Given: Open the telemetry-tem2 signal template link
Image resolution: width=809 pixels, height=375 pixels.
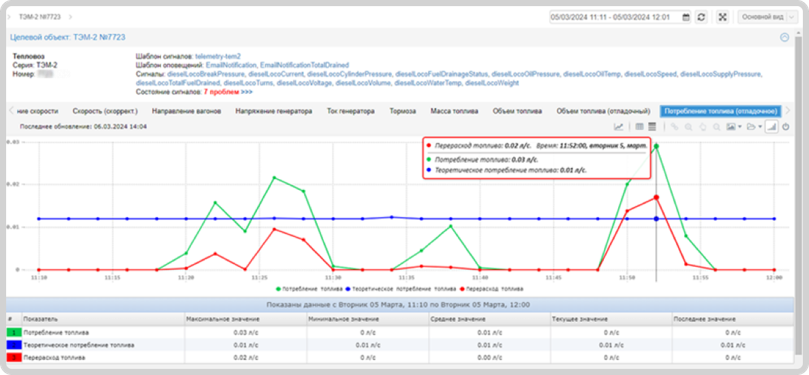Looking at the screenshot, I should [x=218, y=56].
